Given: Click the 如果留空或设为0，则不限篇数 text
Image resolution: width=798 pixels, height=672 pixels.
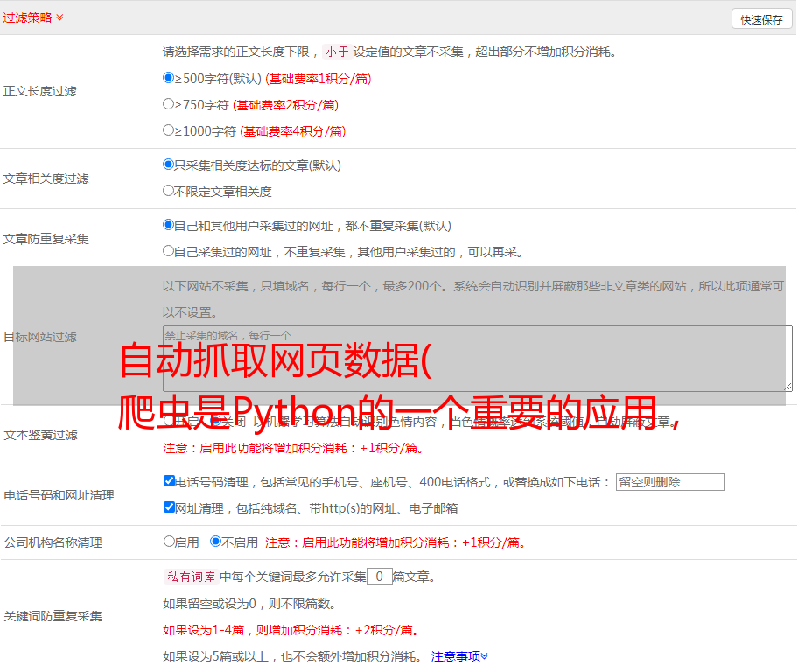Looking at the screenshot, I should click(248, 604).
